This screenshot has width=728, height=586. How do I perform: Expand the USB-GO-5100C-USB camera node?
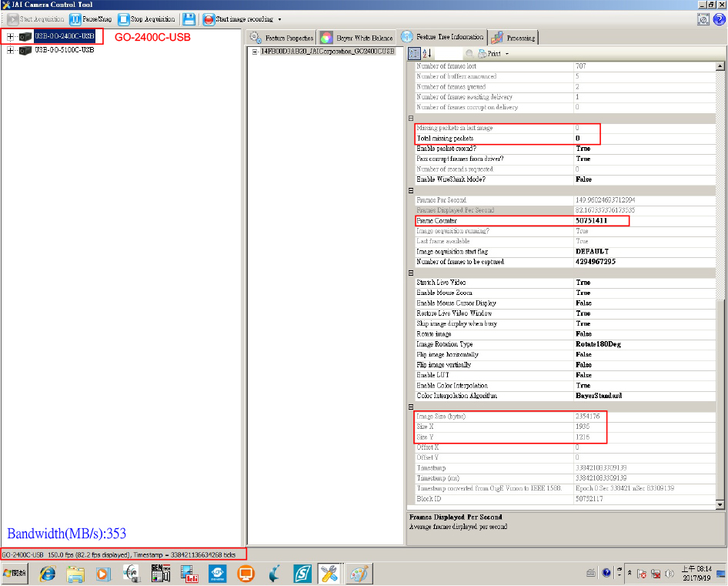11,50
